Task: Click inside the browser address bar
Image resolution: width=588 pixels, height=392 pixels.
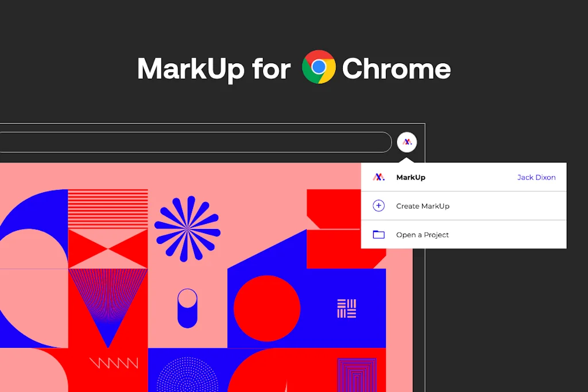Action: pos(195,142)
